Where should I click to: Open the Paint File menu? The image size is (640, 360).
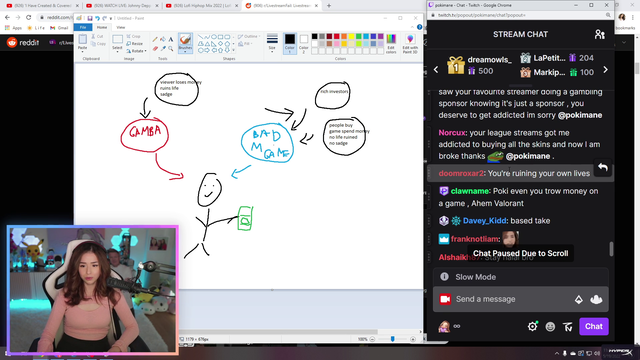pyautogui.click(x=83, y=27)
